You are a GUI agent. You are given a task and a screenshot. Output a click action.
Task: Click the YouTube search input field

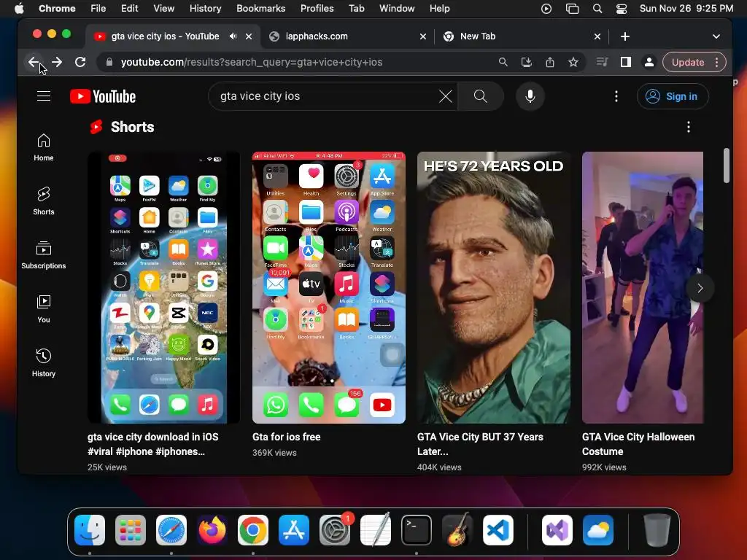[x=326, y=96]
